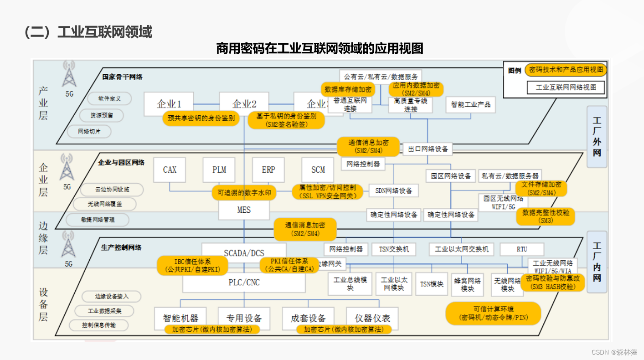Select the 企业2 box
Screen dimensions: 644x360
[x=244, y=104]
